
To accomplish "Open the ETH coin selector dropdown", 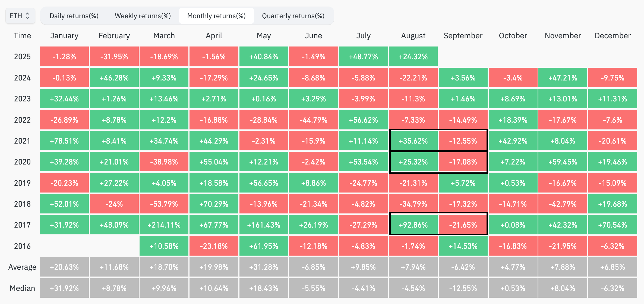I will click(20, 16).
